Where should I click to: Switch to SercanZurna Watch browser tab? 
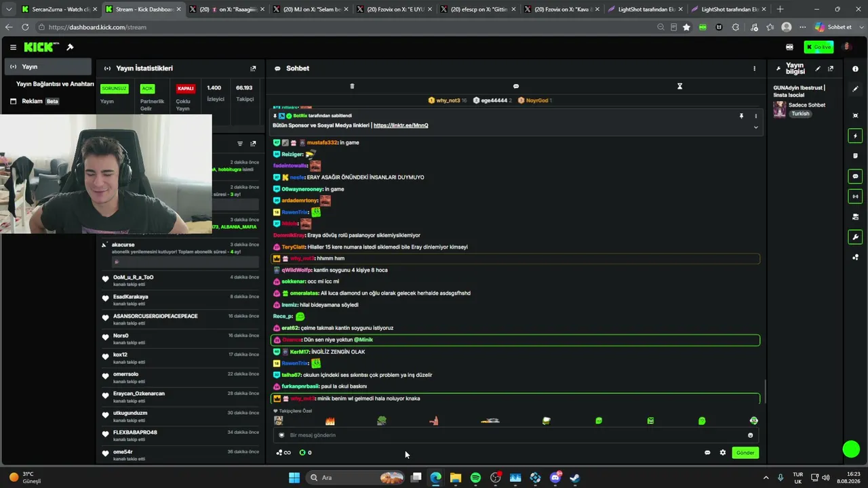(x=59, y=9)
